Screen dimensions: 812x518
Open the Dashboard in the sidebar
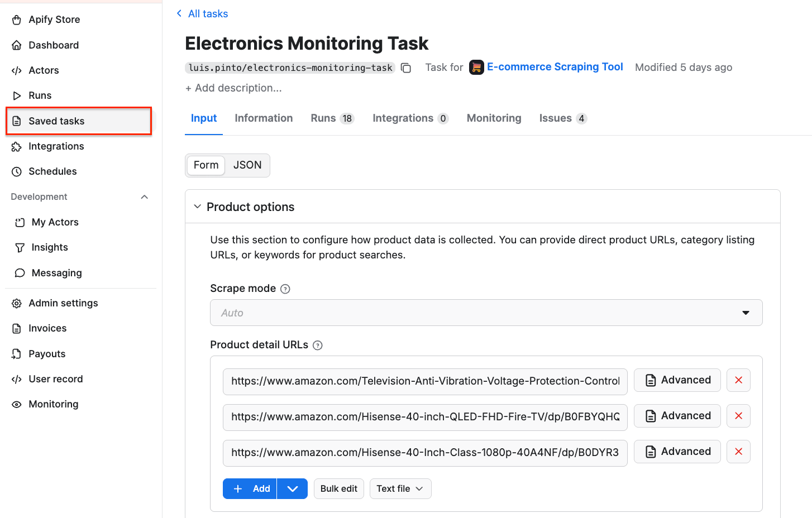pyautogui.click(x=53, y=45)
